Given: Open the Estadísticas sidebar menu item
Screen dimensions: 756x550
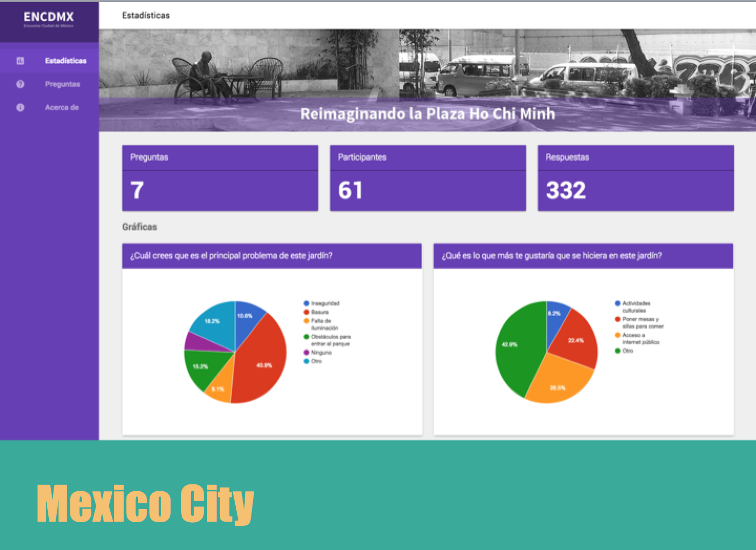Looking at the screenshot, I should (x=65, y=61).
